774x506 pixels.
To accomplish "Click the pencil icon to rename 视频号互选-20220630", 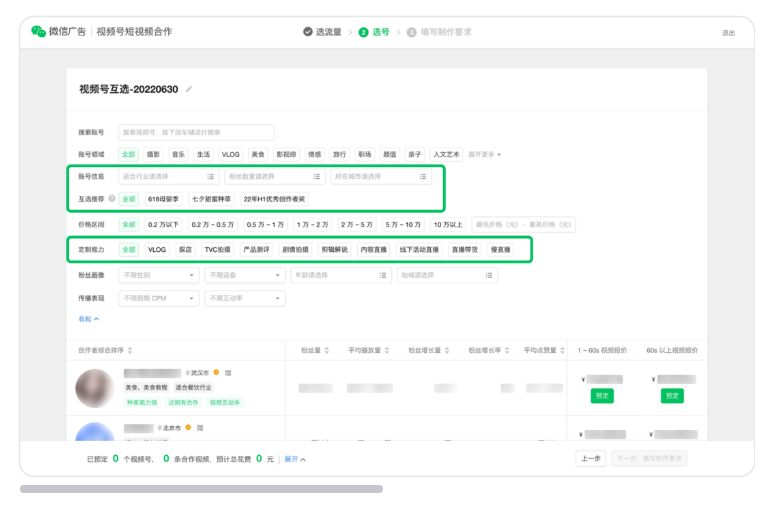I will click(189, 90).
